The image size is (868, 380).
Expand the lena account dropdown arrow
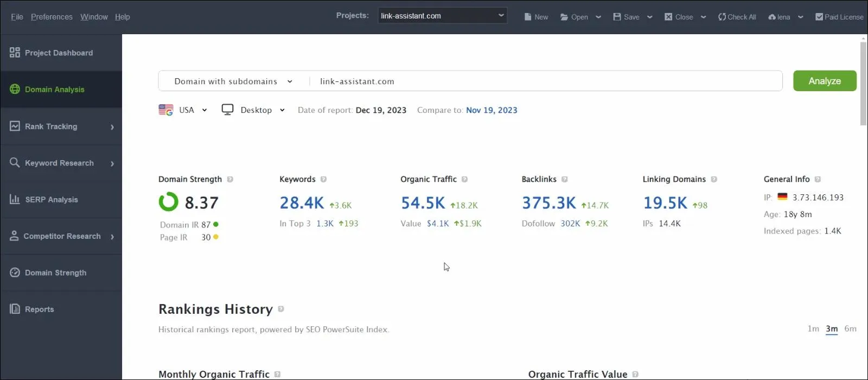click(801, 17)
